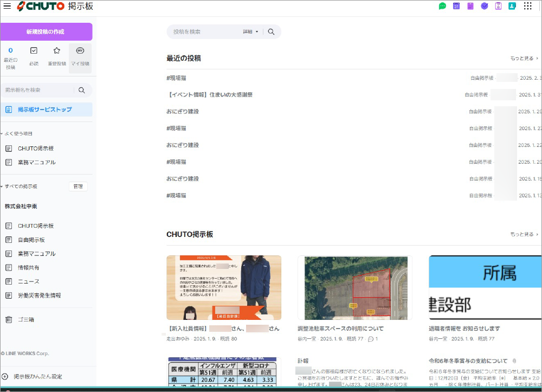The image size is (542, 392).
Task: Click the 新規投稿の作成 button
Action: tap(46, 32)
